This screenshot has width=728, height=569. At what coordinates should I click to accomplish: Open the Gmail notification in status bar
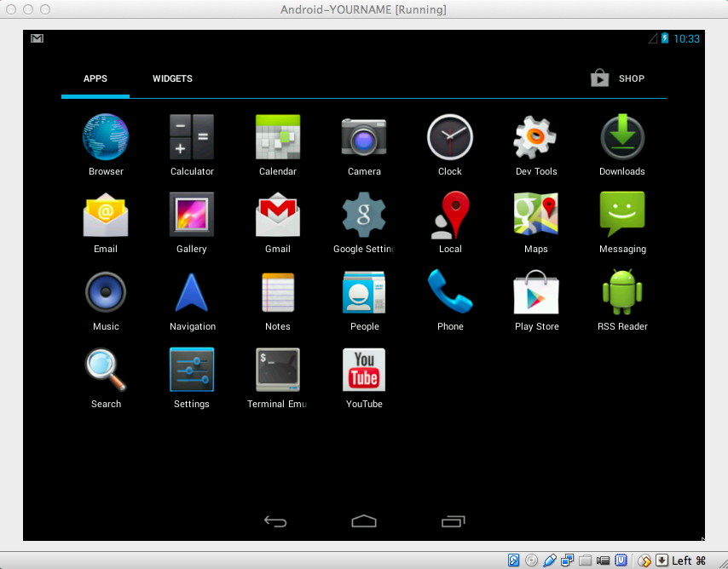38,38
